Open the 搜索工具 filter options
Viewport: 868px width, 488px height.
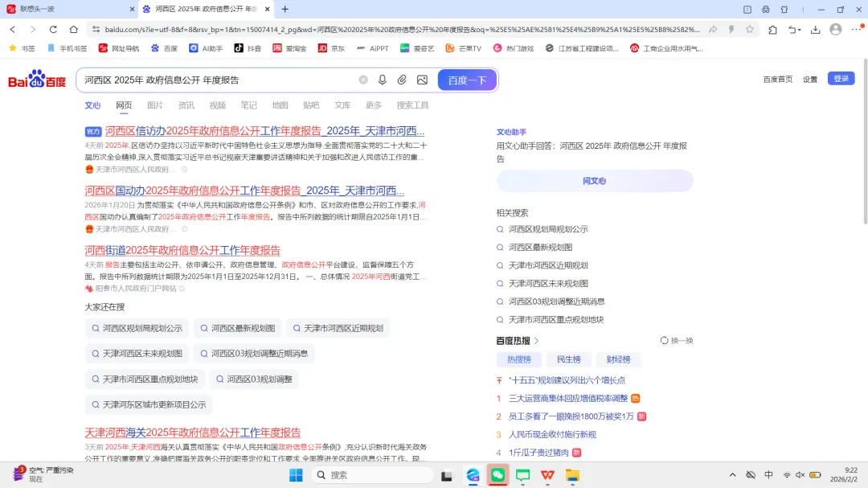coord(412,105)
